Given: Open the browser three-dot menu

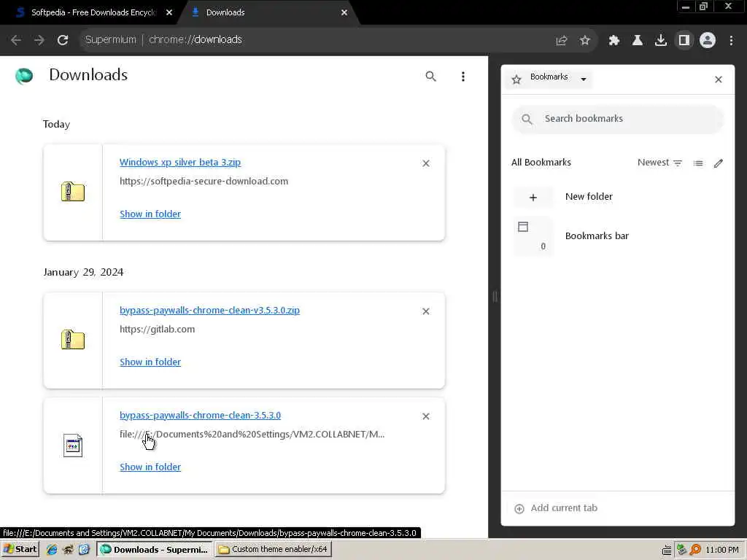Looking at the screenshot, I should pyautogui.click(x=731, y=41).
